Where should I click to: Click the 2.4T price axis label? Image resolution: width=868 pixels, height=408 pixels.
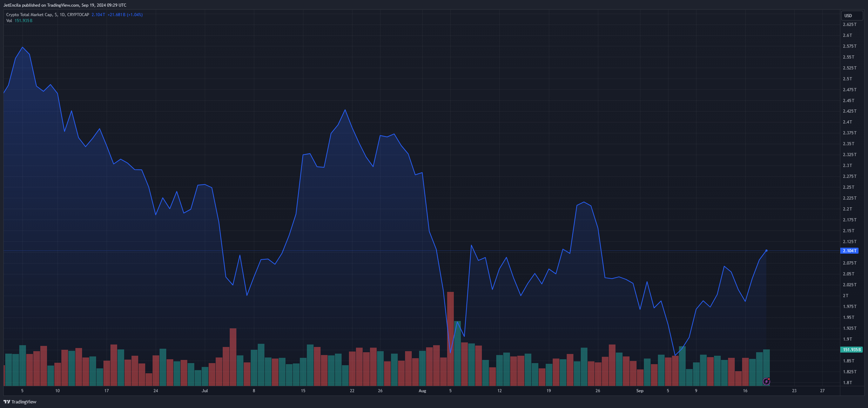[847, 122]
